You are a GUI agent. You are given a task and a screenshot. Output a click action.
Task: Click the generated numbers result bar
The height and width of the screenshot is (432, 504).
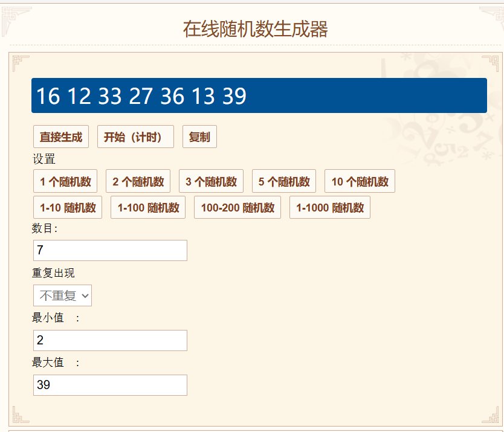tap(259, 95)
